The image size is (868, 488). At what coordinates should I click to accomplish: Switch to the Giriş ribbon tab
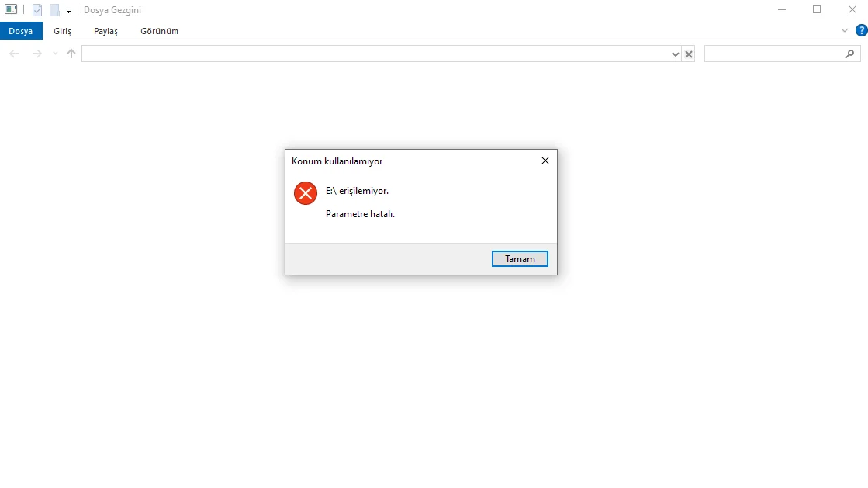(63, 31)
